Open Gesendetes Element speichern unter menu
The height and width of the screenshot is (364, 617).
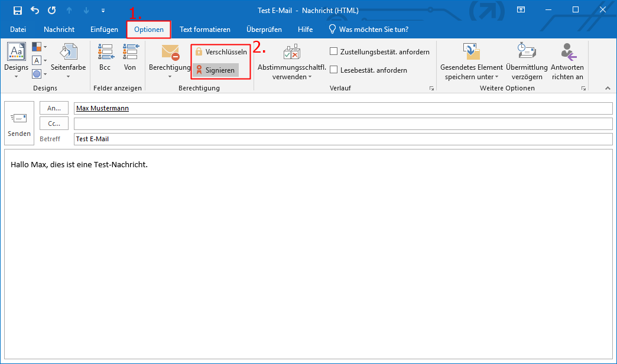(472, 66)
